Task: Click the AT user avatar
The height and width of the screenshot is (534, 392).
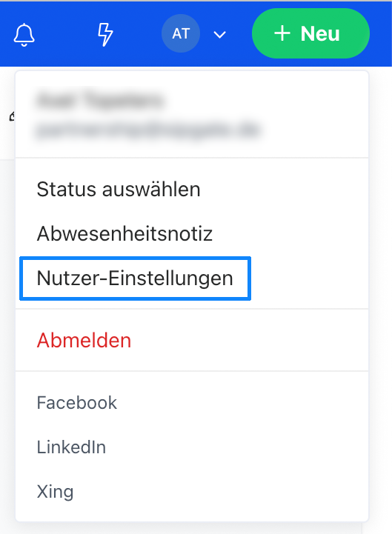Action: [x=181, y=33]
